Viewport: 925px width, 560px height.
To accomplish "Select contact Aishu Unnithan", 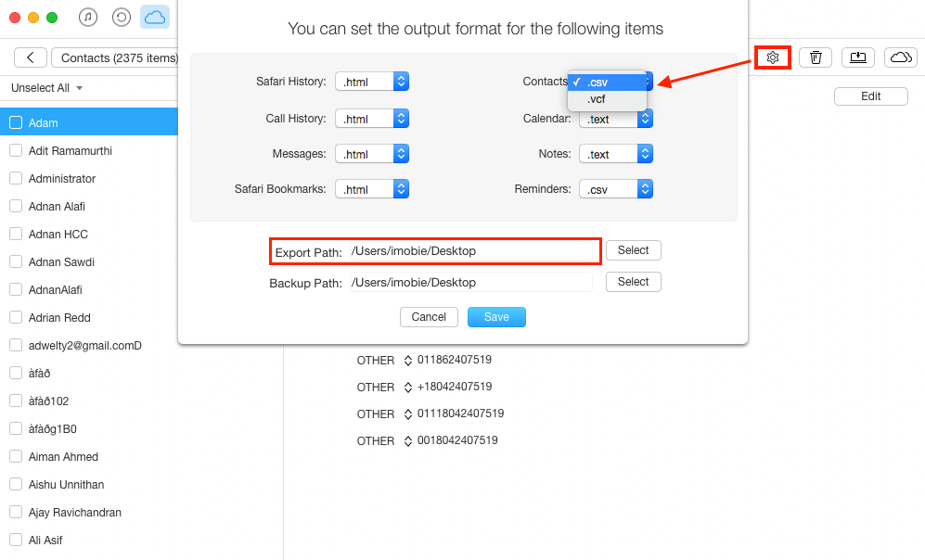I will tap(66, 485).
